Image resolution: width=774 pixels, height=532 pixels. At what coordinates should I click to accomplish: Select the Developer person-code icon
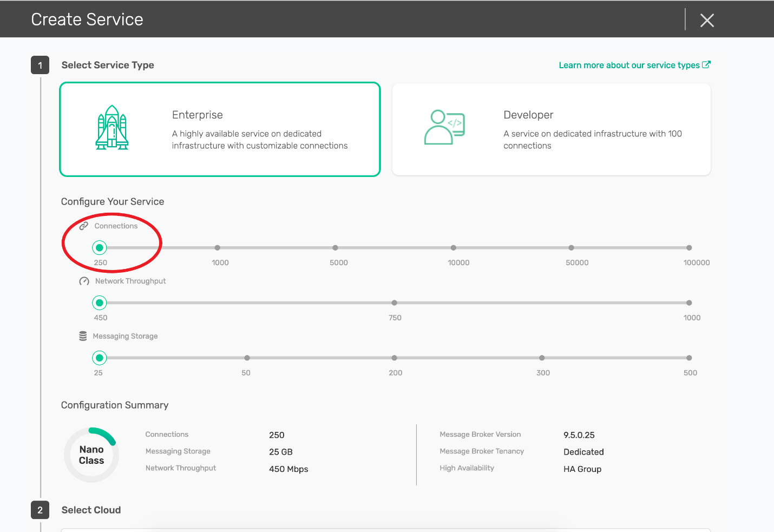[x=444, y=127]
